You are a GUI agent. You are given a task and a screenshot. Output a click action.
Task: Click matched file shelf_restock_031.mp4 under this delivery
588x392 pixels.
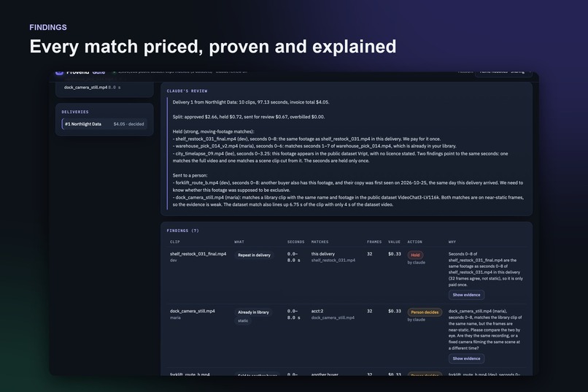pyautogui.click(x=333, y=261)
